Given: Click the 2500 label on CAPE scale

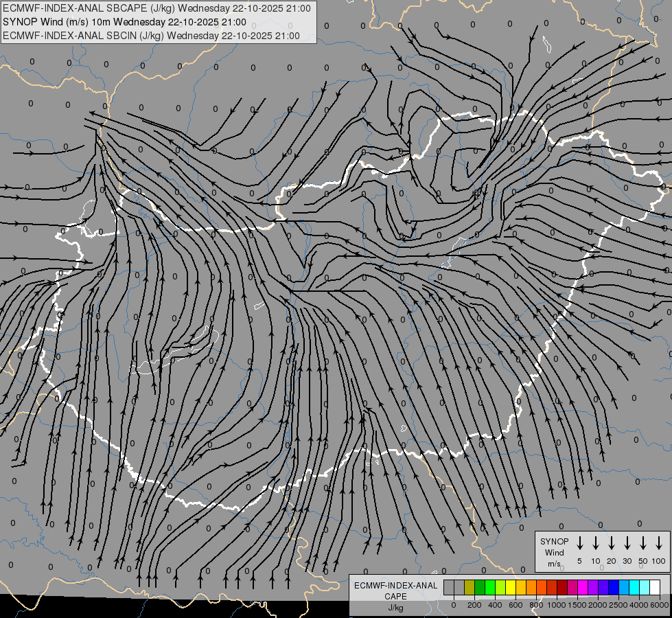Looking at the screenshot, I should [x=618, y=605].
